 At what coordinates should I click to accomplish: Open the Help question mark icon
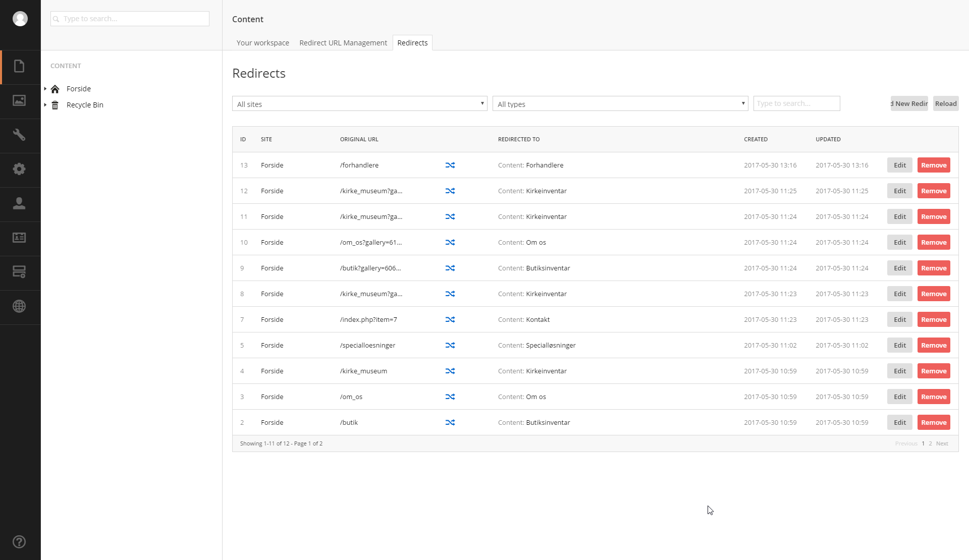(x=19, y=542)
